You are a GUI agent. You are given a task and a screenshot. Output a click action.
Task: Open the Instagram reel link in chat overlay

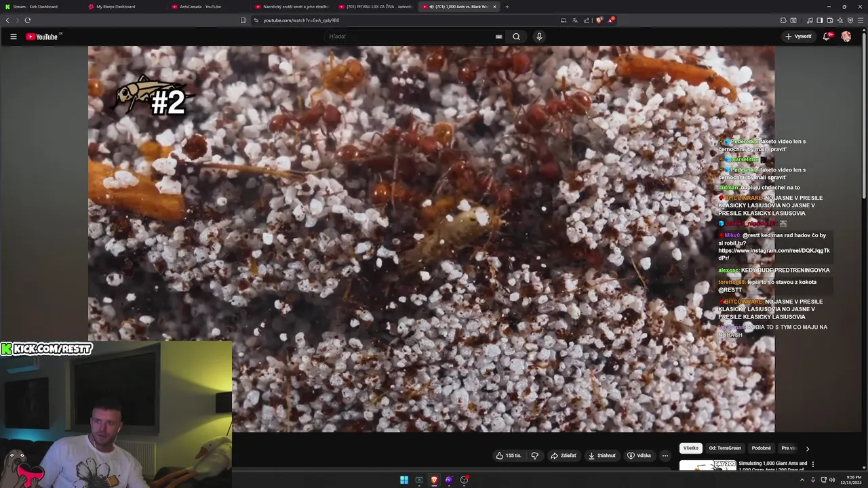coord(774,254)
